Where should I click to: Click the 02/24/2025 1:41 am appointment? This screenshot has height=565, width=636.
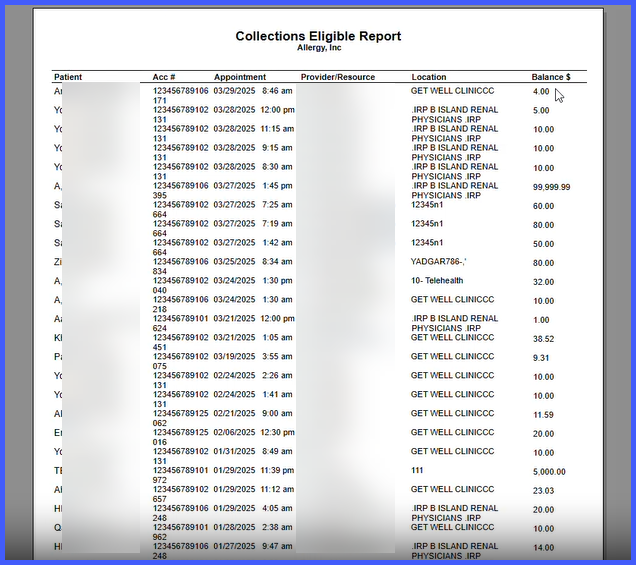253,395
